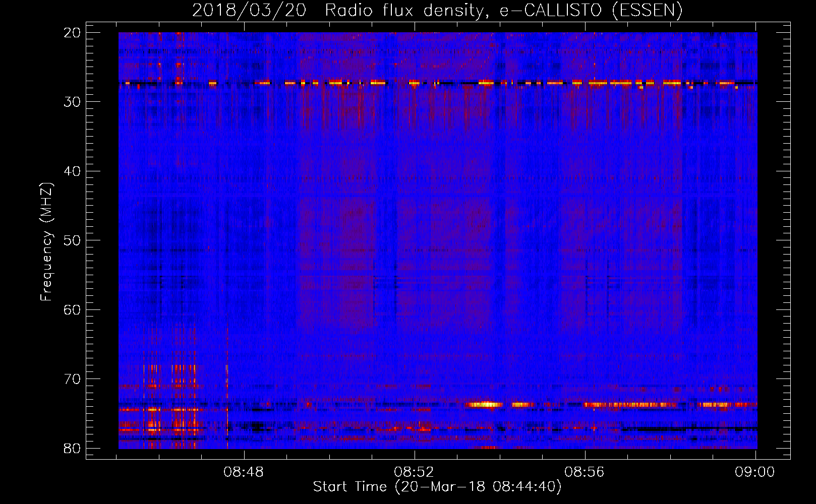The image size is (816, 504).
Task: Click the plot title 'Radio flux density, e-CALLISTO (ESSEN)'
Action: [503, 10]
